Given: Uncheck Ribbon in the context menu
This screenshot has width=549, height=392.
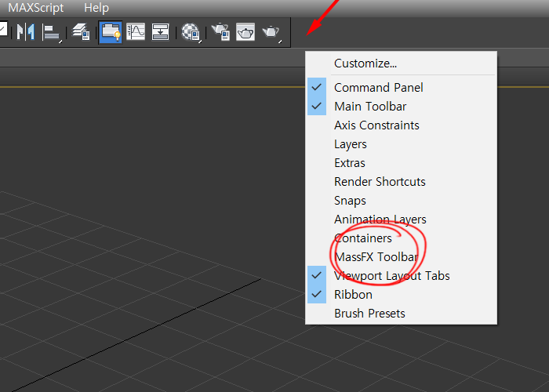Looking at the screenshot, I should [402, 294].
